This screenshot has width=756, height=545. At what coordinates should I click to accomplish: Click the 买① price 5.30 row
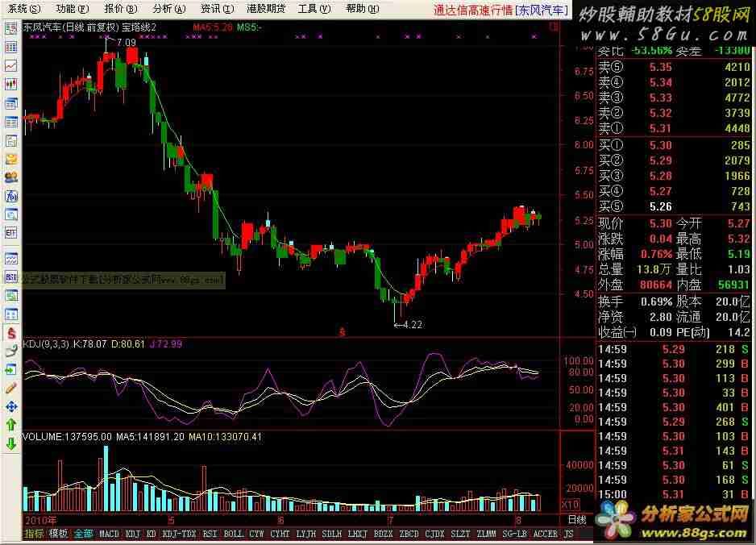tap(674, 145)
